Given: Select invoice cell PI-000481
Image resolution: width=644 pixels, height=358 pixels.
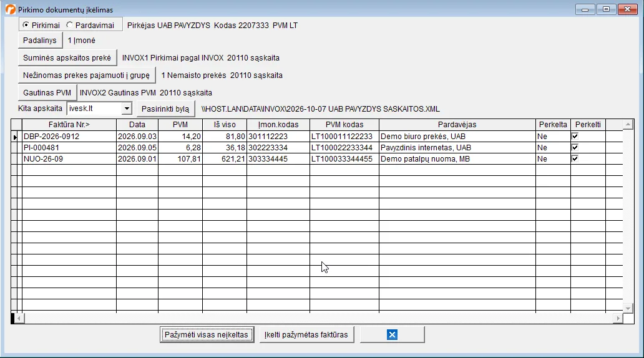Looking at the screenshot, I should tap(69, 147).
